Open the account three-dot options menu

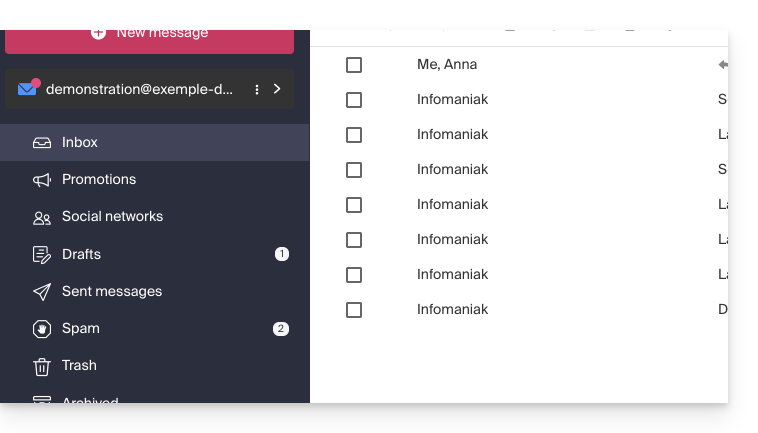click(x=257, y=89)
